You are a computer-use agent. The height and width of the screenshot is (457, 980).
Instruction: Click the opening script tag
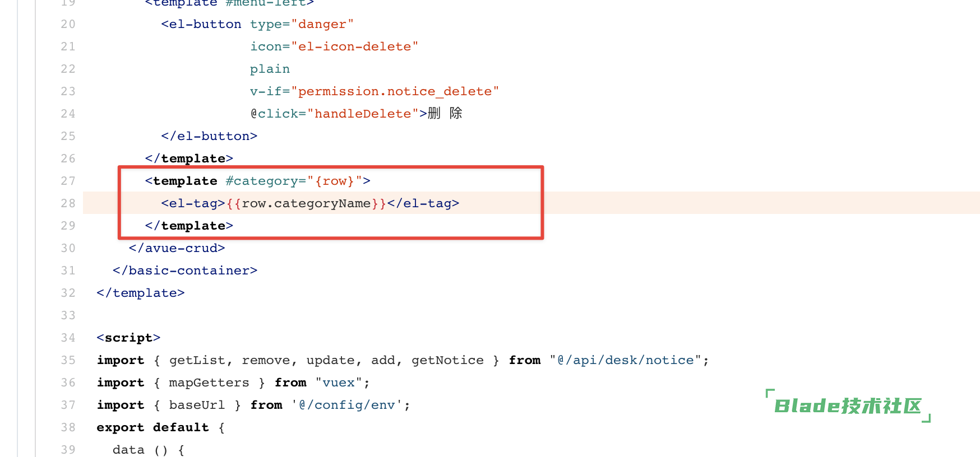(x=128, y=338)
